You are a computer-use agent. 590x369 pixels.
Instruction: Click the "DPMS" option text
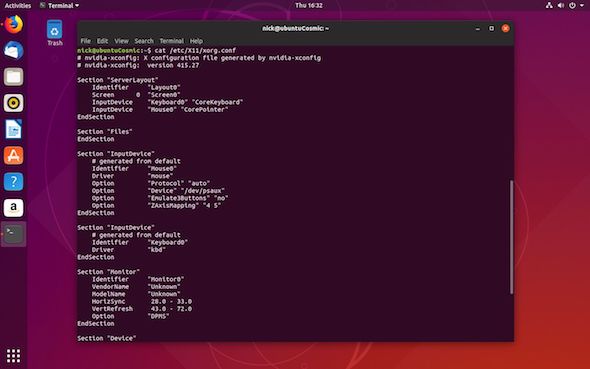(x=158, y=316)
